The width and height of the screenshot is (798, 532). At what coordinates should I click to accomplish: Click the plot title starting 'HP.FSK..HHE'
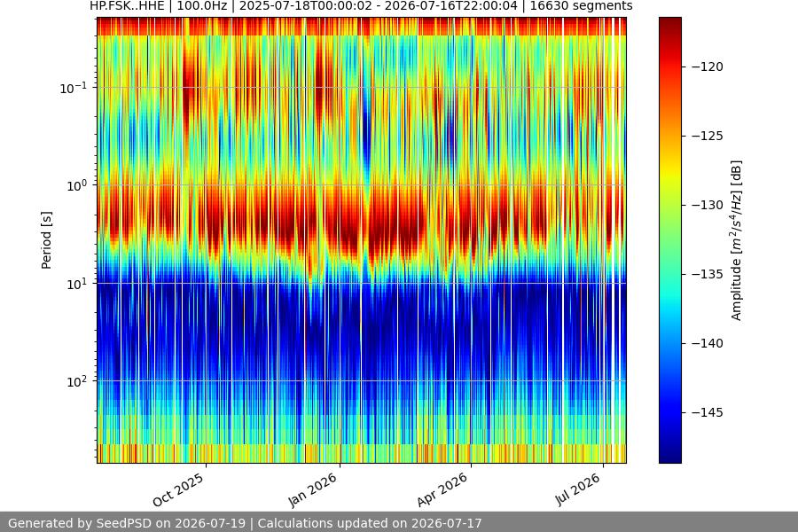point(362,6)
